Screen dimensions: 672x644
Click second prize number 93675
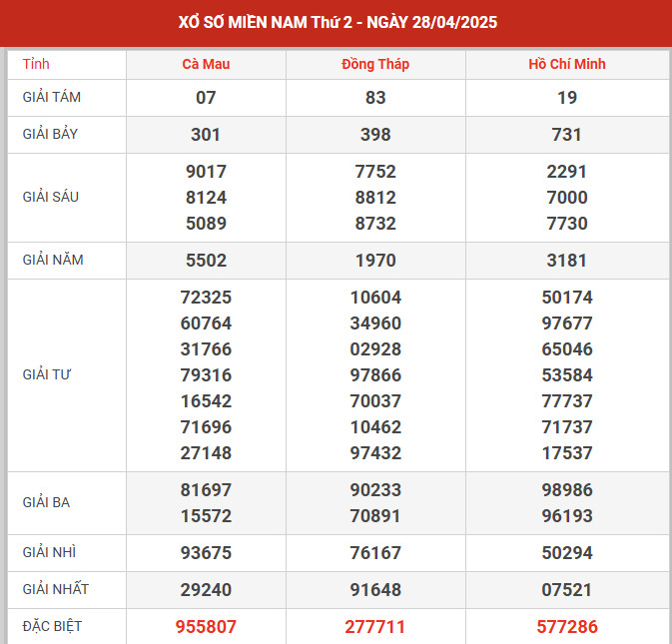point(206,553)
